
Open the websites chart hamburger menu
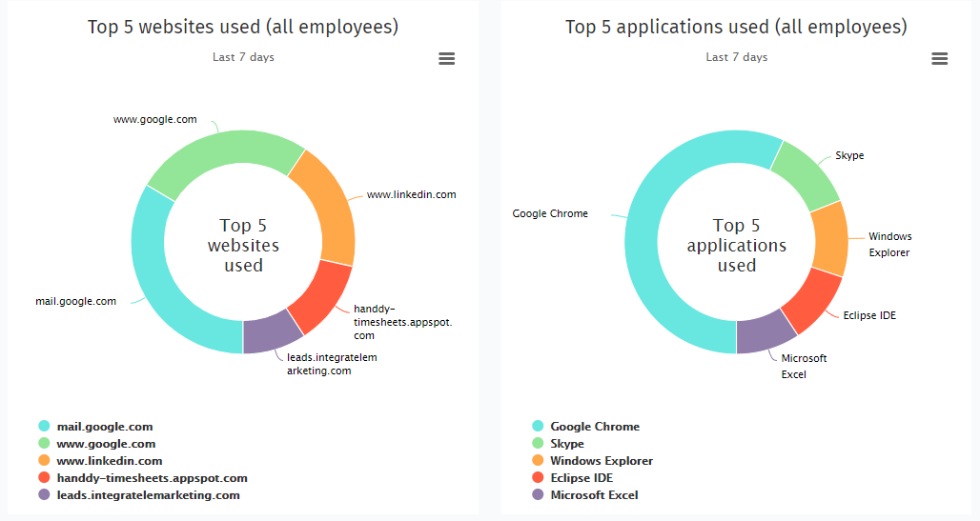[x=446, y=59]
